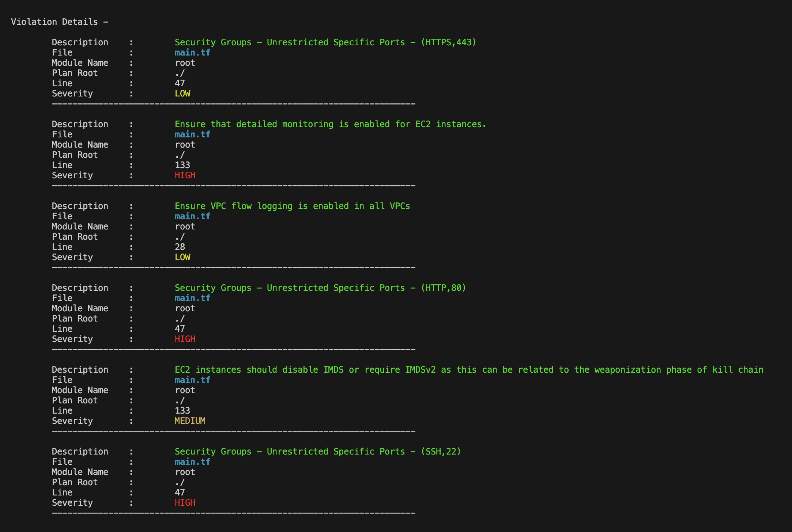Screen dimensions: 792x532
Task: Click HIGH severity of SSH,22 violation
Action: point(185,503)
